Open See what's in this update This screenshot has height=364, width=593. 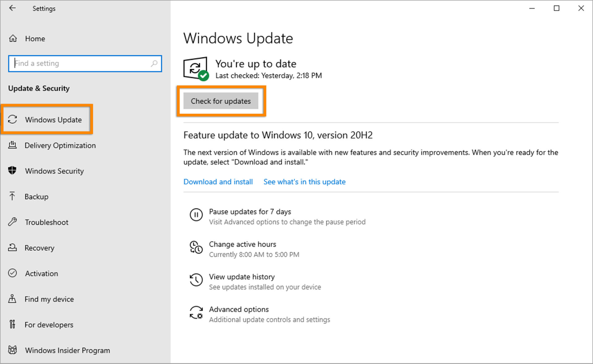click(x=304, y=182)
